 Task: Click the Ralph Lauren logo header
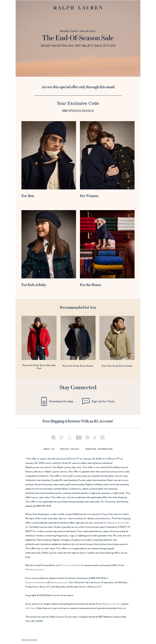[x=78, y=8]
